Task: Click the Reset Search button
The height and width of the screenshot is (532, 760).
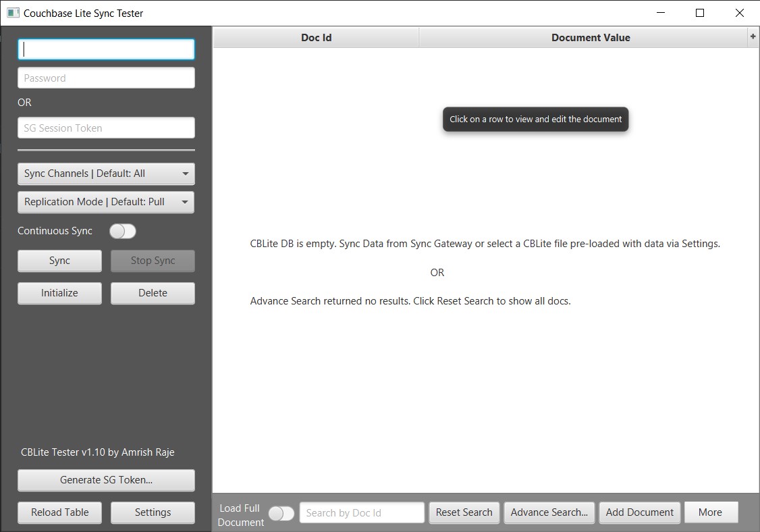Action: [464, 512]
